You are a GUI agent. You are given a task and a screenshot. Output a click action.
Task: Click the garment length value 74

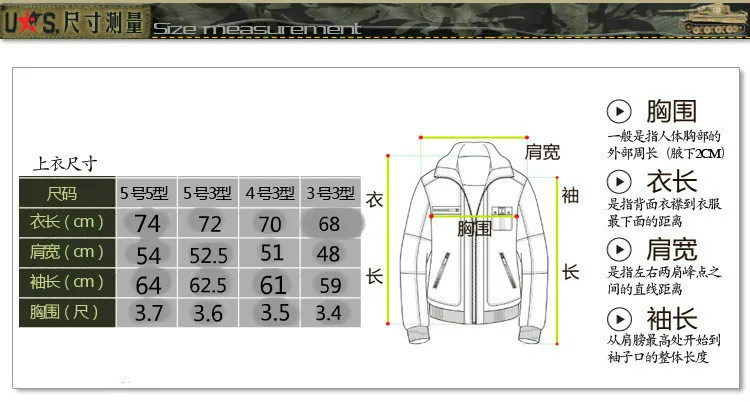pos(147,223)
